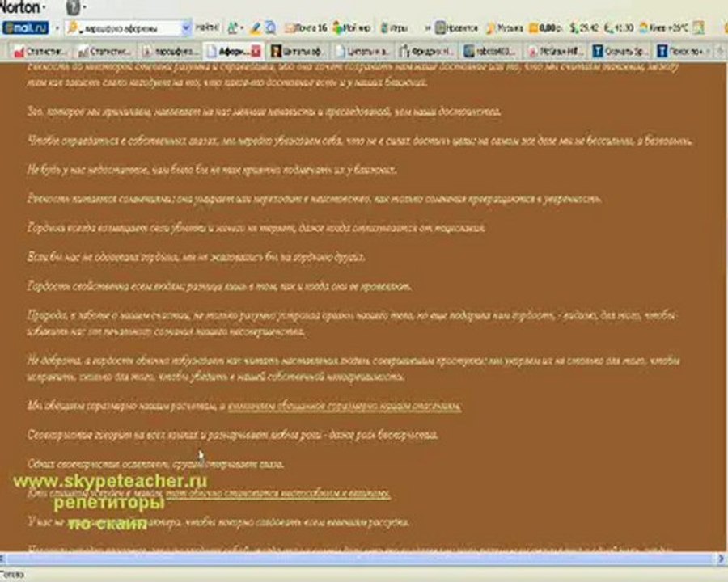Click the horizontal scrollbar right arrow
The width and height of the screenshot is (728, 582).
click(722, 559)
